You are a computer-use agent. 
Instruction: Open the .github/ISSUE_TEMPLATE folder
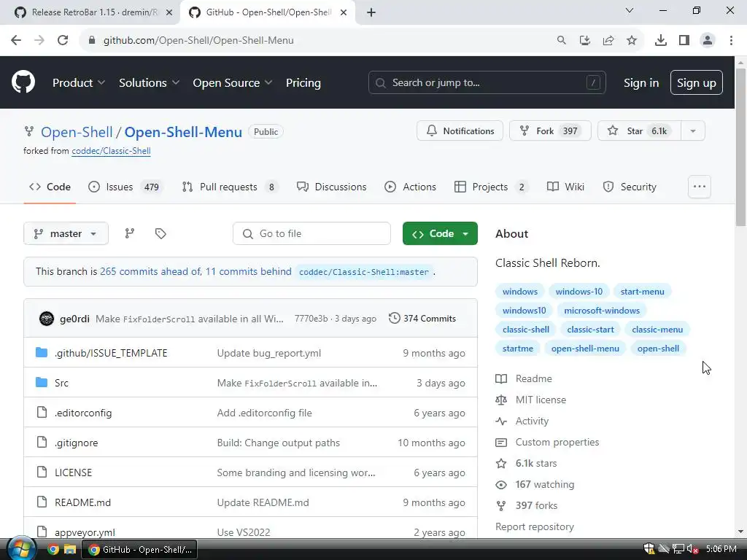111,353
